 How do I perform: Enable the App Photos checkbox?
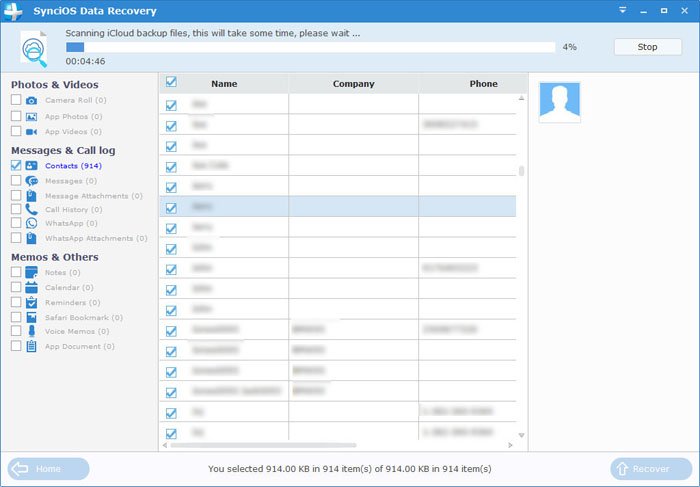16,116
